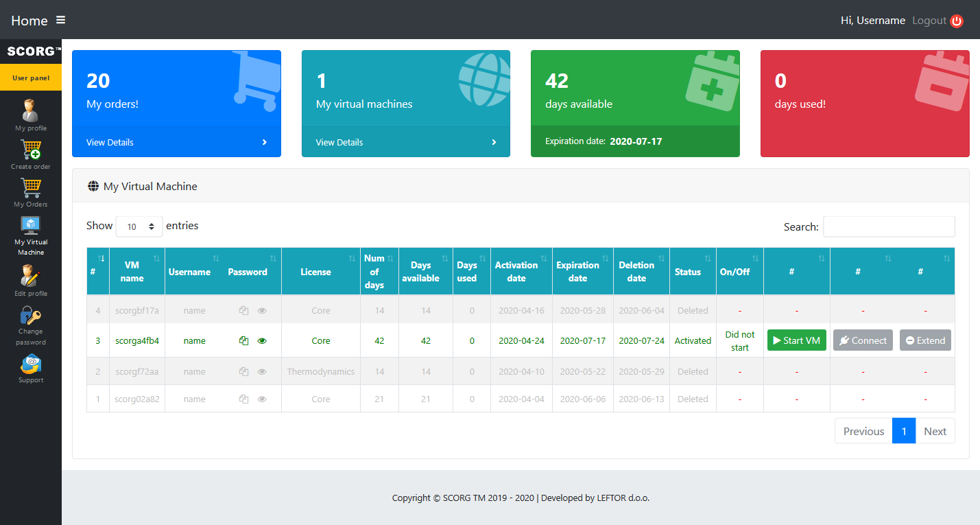Click deletion date 2020-06-04

pyautogui.click(x=642, y=310)
